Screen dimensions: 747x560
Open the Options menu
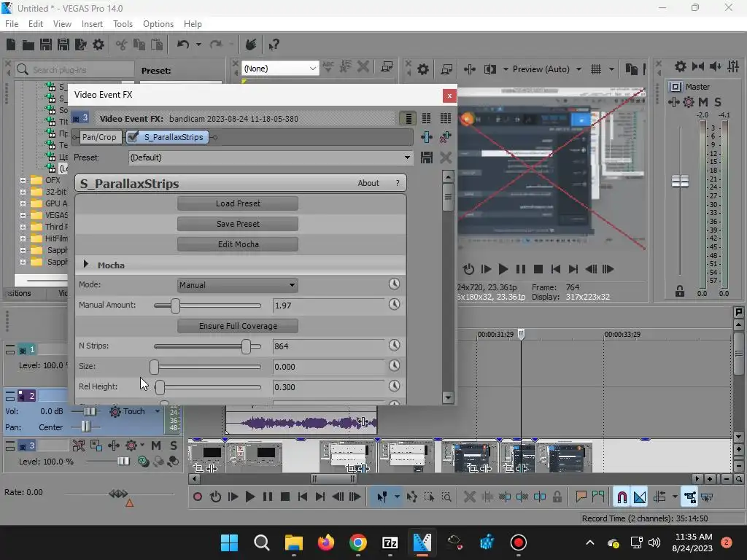[x=158, y=24]
